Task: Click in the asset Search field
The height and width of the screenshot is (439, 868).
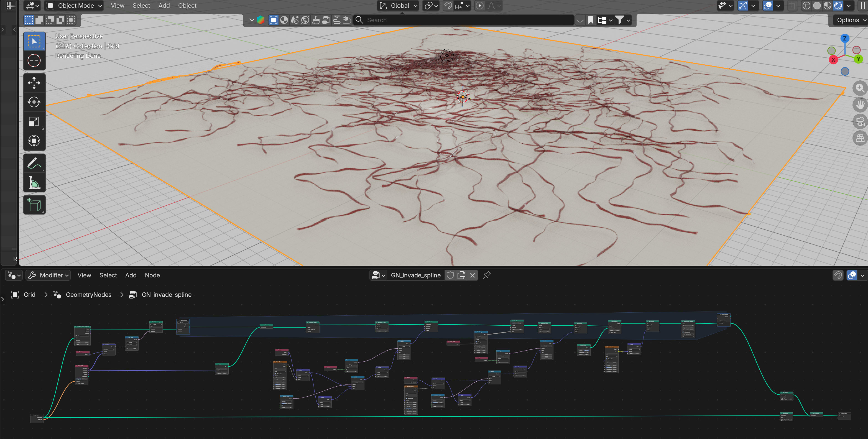Action: (x=463, y=20)
